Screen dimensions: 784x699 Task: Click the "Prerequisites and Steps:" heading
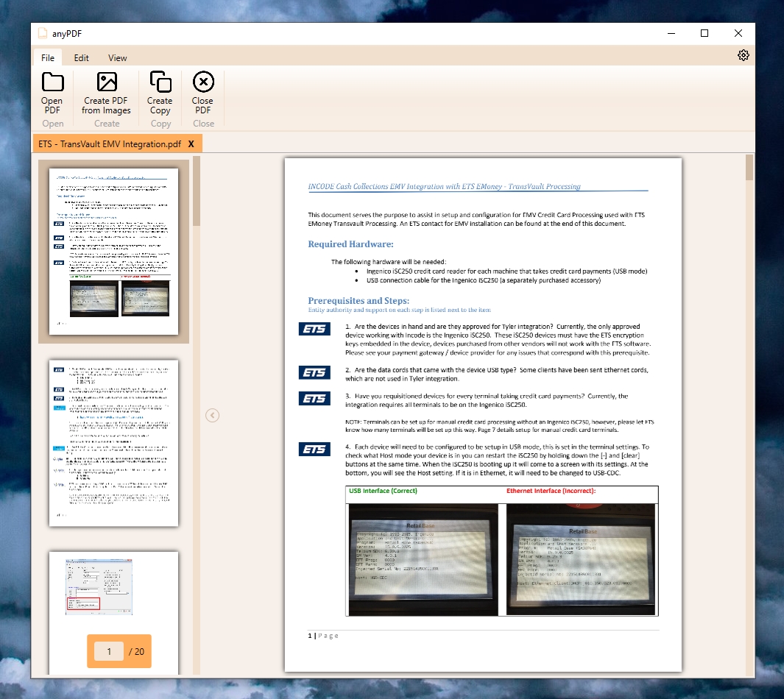359,300
